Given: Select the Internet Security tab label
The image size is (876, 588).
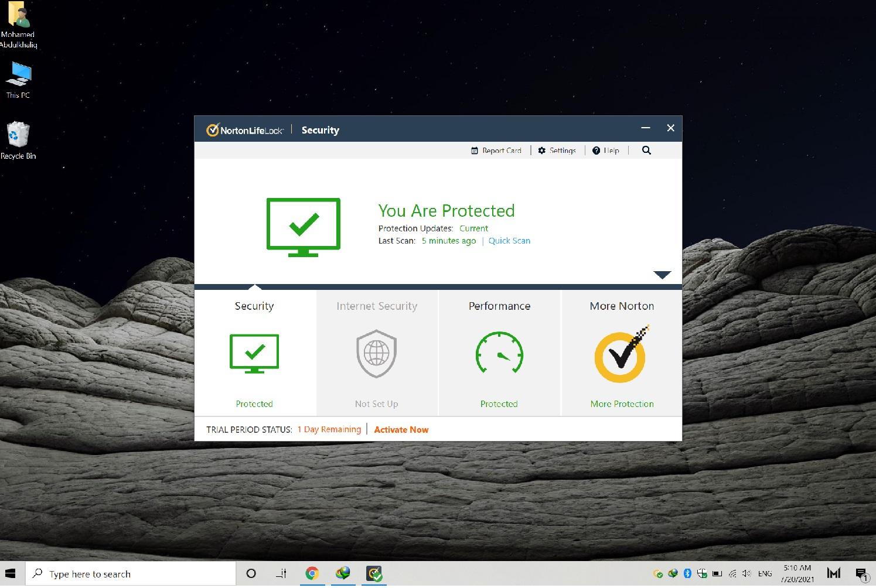Looking at the screenshot, I should click(x=377, y=306).
